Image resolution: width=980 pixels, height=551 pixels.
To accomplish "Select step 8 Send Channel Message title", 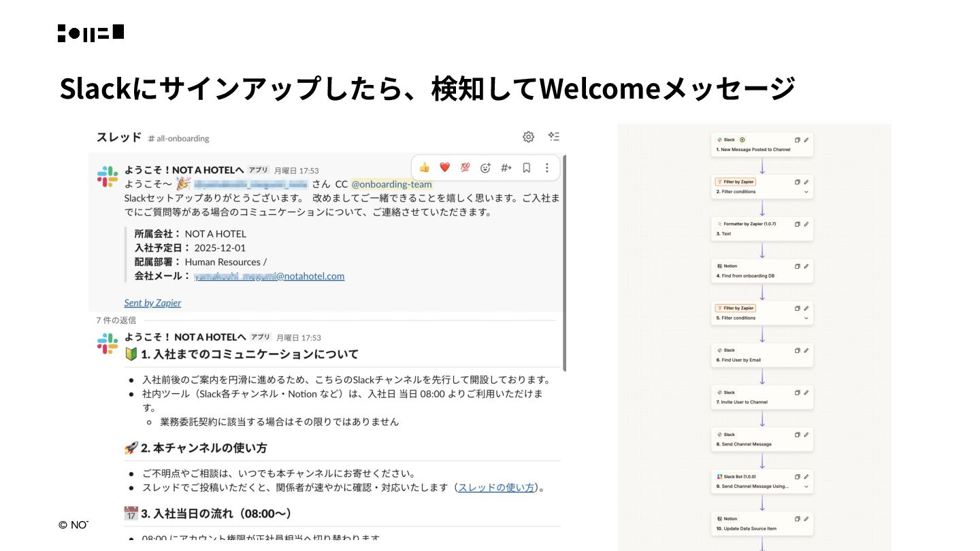I will (744, 444).
